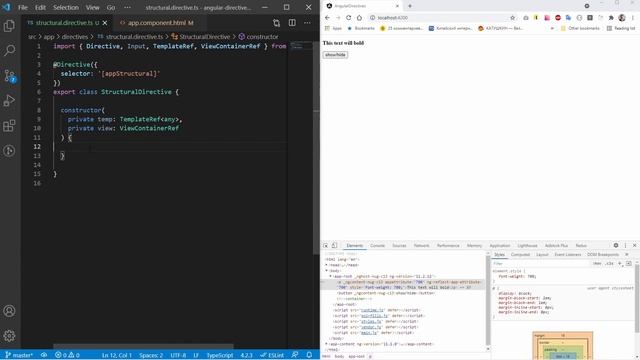The height and width of the screenshot is (360, 640).
Task: Open the DevTools settings gear
Action: click(x=616, y=245)
